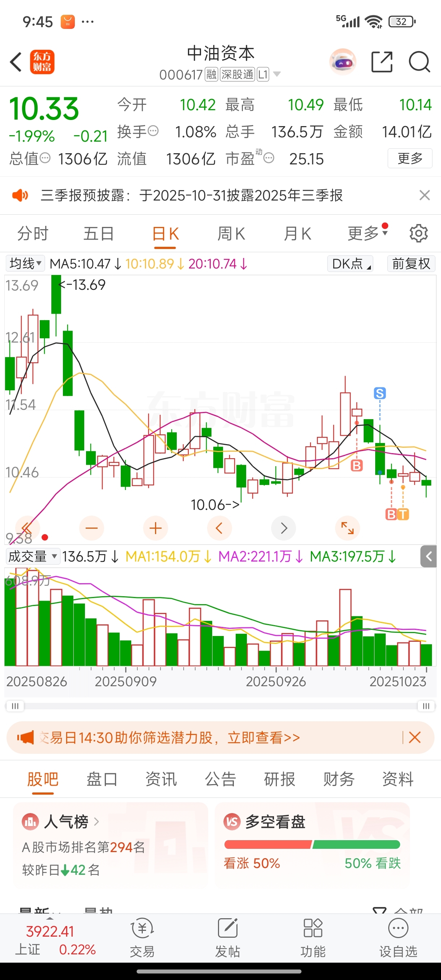Image resolution: width=441 pixels, height=980 pixels.
Task: Open the 成交量 sub-indicator dropdown
Action: click(x=33, y=556)
